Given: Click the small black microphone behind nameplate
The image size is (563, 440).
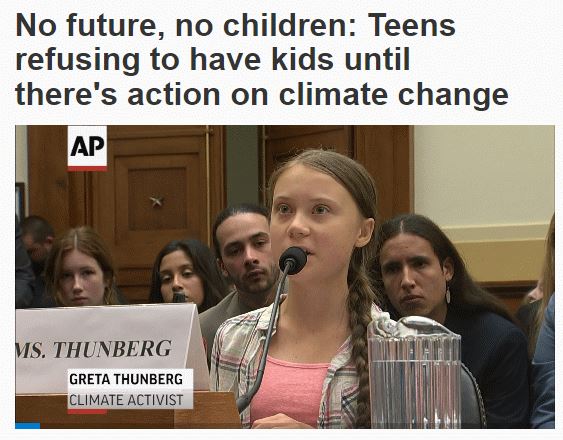Looking at the screenshot, I should [179, 298].
